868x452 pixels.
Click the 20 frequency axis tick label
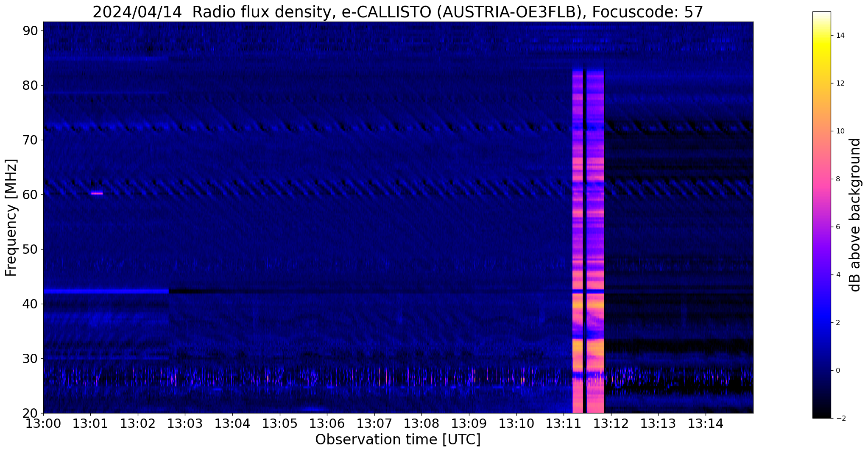coord(30,413)
